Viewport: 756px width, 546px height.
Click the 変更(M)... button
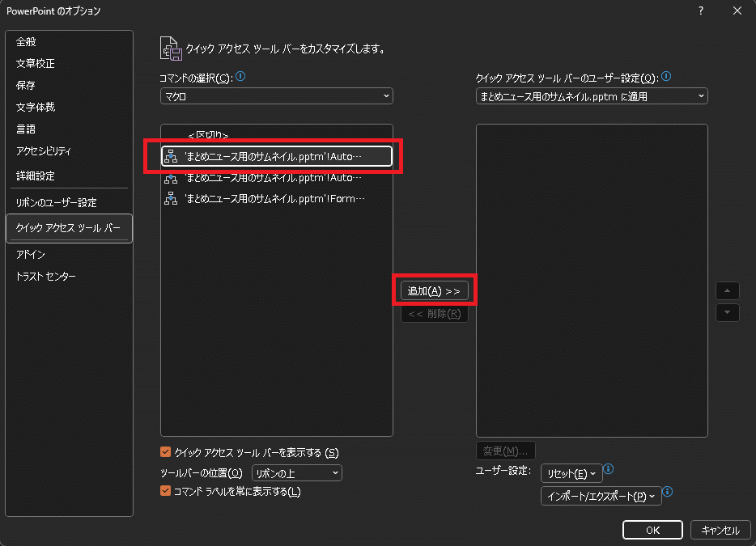click(505, 451)
